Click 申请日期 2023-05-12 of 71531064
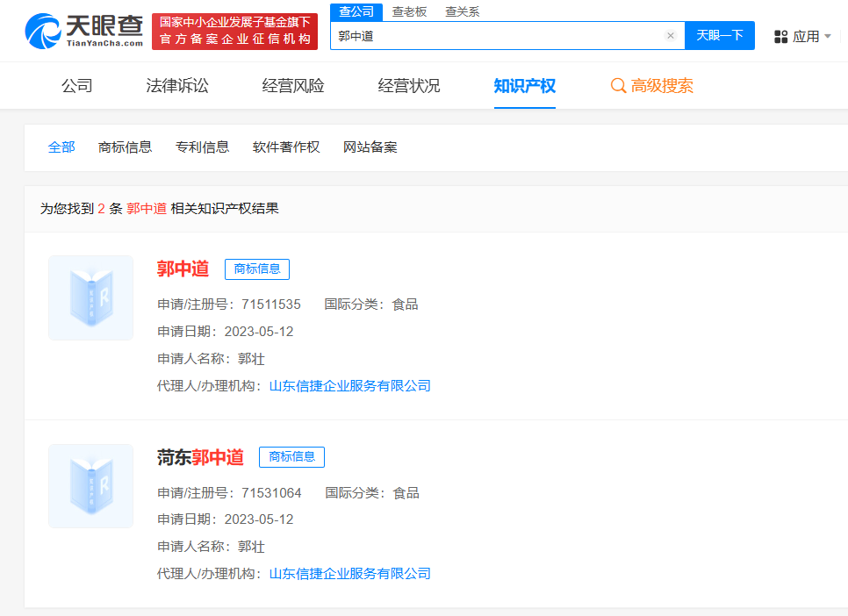Viewport: 848px width, 616px height. [225, 519]
